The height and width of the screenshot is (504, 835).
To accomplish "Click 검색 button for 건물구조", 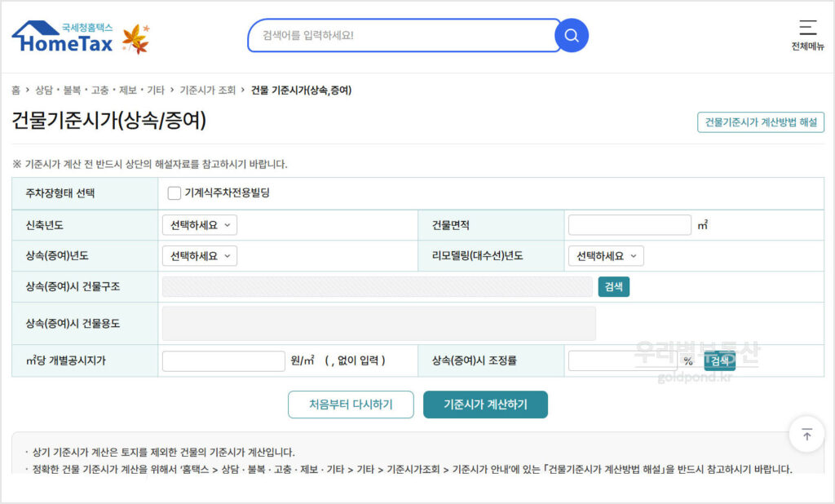I will (613, 286).
